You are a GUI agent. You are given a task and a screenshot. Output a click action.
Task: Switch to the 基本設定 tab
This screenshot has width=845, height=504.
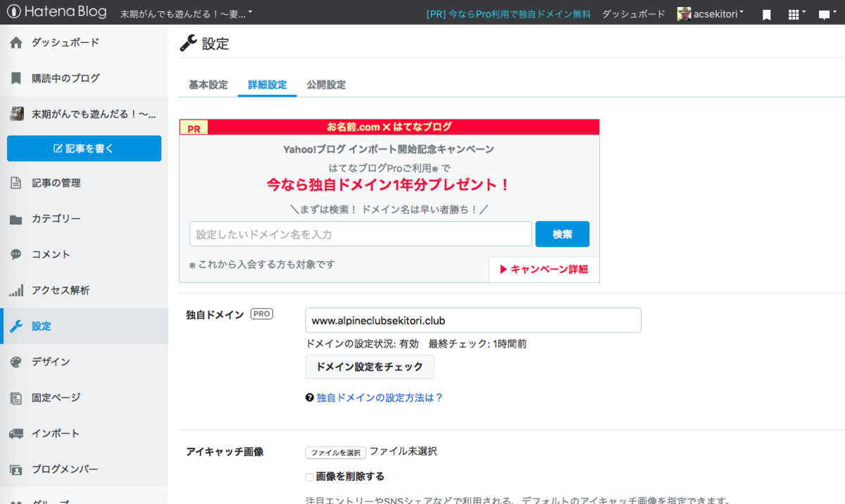point(207,84)
